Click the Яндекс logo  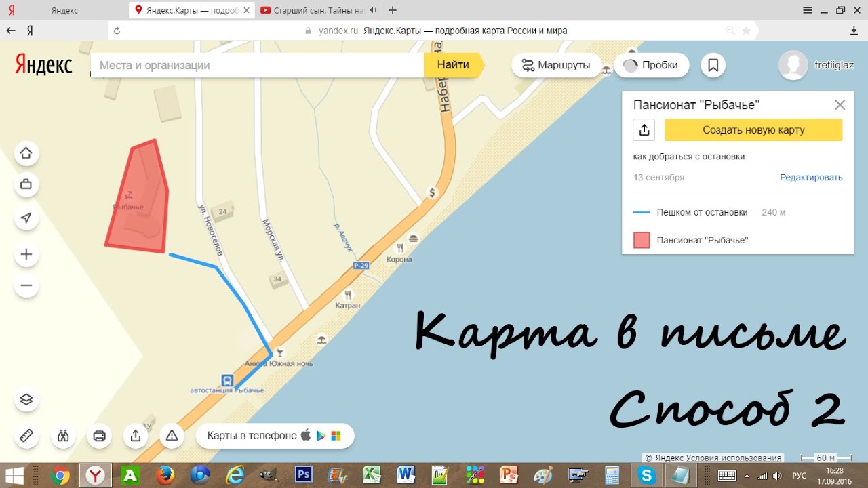click(43, 65)
